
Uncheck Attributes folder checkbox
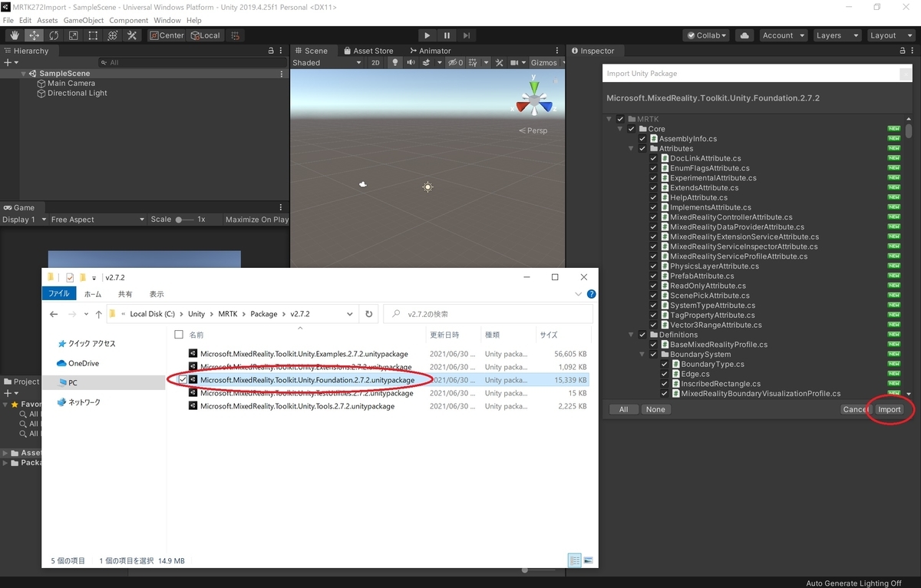pos(642,149)
